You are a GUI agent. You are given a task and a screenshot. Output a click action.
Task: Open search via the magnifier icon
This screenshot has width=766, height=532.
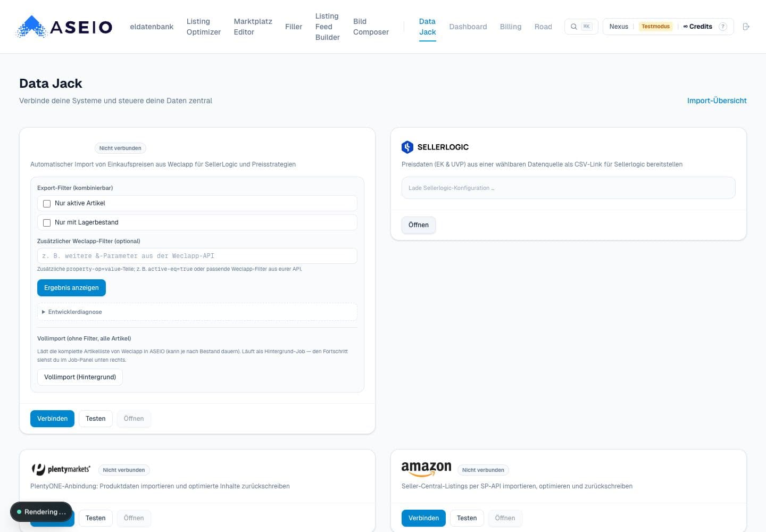(574, 27)
